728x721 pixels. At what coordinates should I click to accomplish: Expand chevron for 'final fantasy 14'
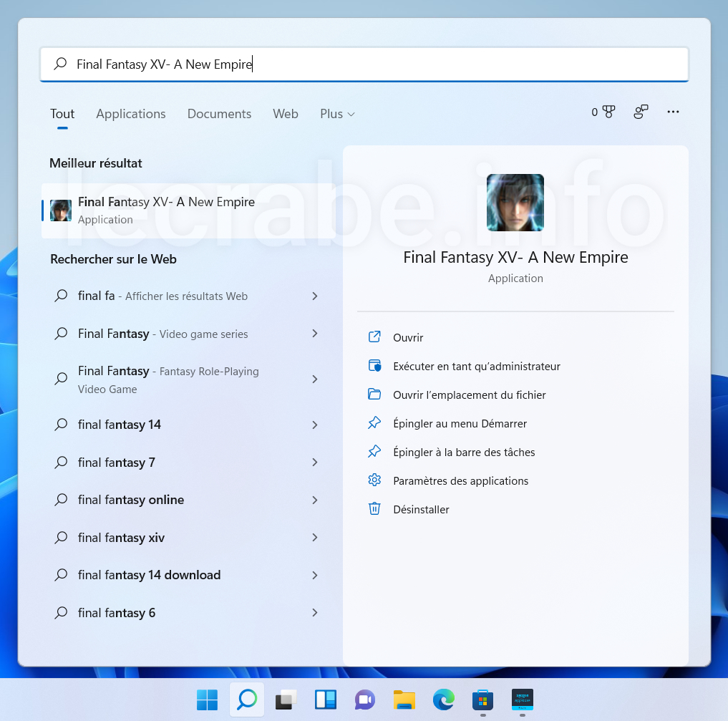[x=315, y=425]
